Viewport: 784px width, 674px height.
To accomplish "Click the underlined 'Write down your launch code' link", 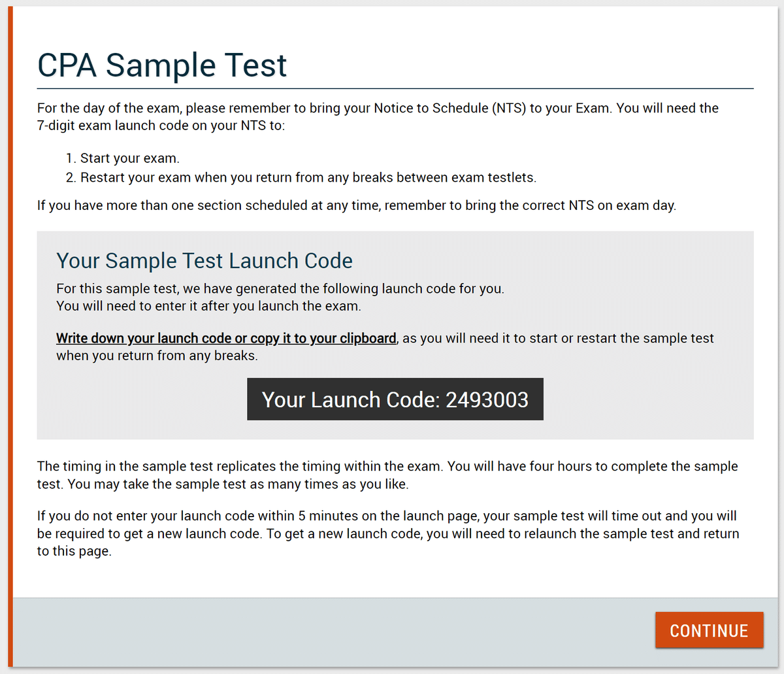I will 226,338.
